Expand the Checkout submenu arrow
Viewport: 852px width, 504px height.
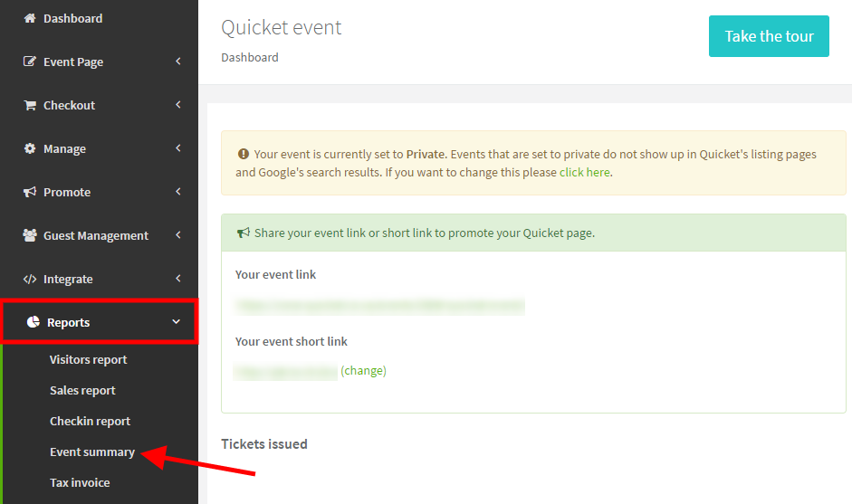(x=178, y=105)
